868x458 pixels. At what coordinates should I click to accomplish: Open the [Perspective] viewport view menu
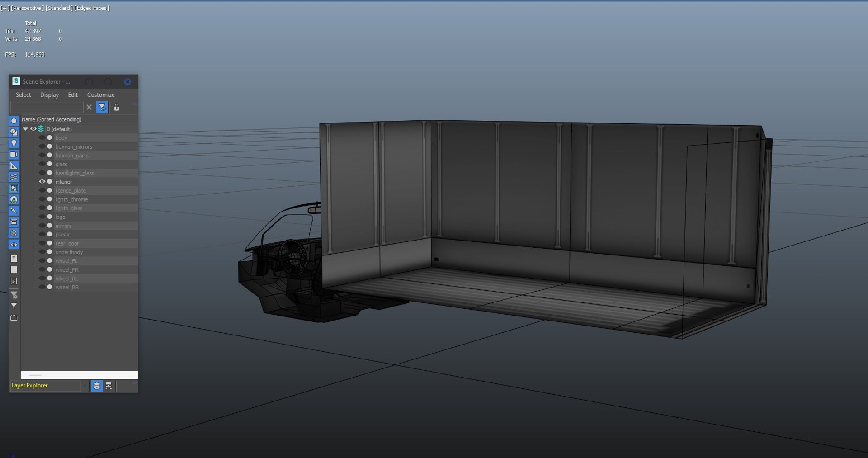tap(27, 8)
